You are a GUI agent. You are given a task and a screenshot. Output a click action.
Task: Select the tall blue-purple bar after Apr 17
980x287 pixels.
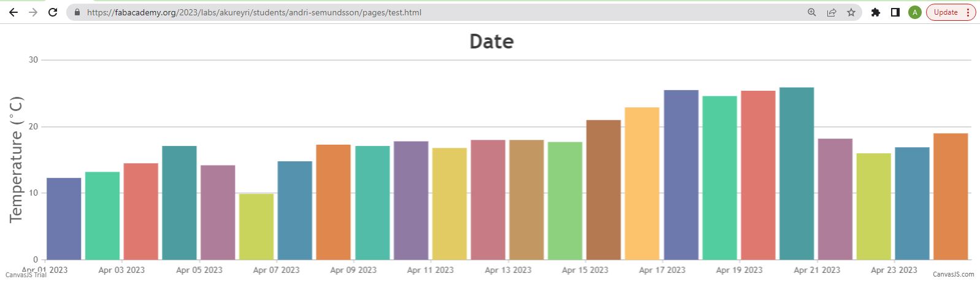(x=681, y=175)
